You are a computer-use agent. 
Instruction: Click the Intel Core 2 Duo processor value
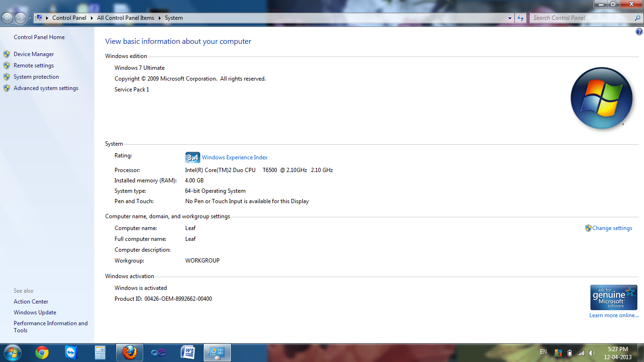click(259, 170)
